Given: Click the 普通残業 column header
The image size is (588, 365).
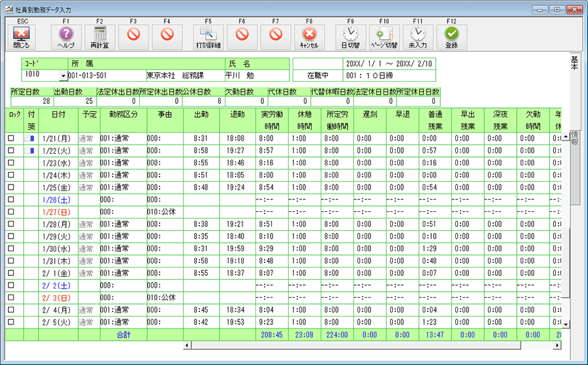Looking at the screenshot, I should pyautogui.click(x=435, y=120).
